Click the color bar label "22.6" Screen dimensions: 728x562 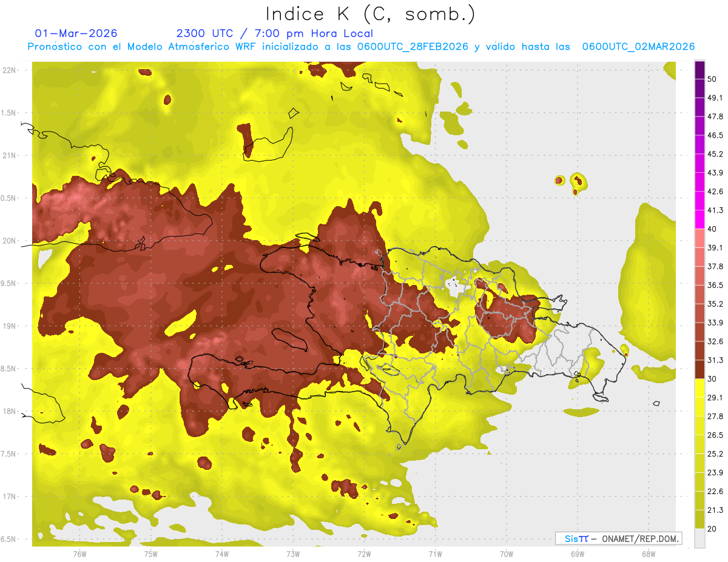(x=715, y=492)
